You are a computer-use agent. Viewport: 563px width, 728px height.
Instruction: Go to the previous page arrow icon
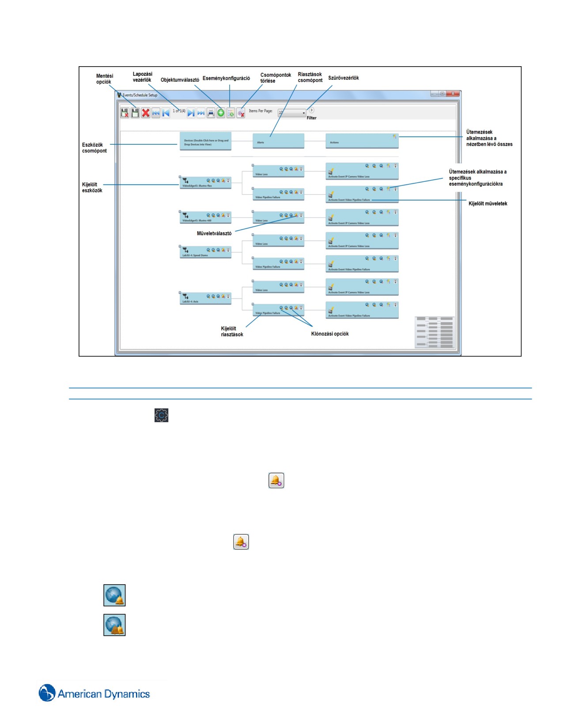[166, 113]
